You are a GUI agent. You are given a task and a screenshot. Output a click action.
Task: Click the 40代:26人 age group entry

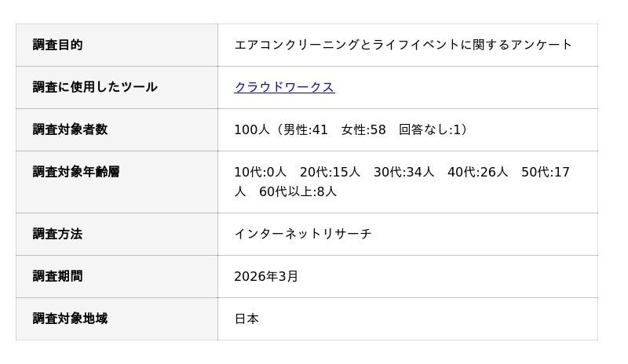(x=477, y=172)
